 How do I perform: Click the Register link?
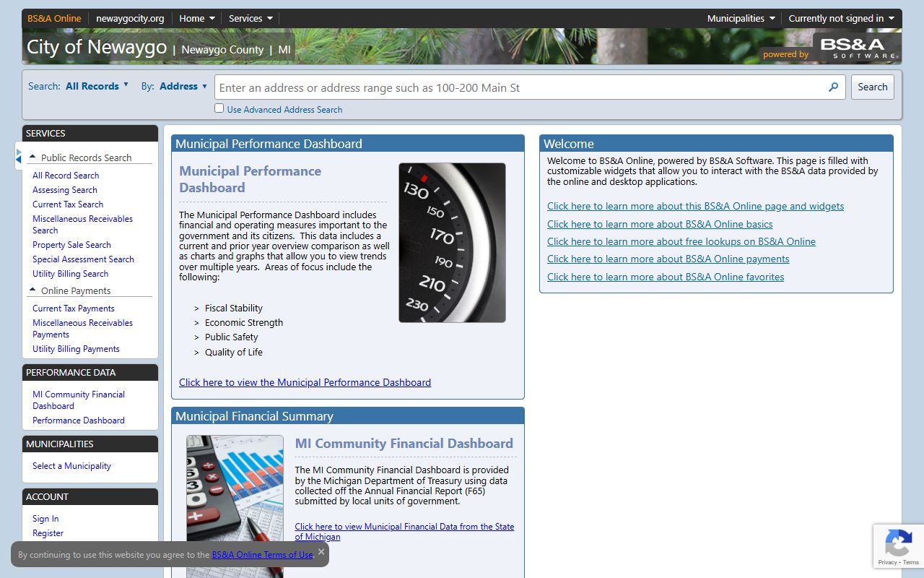(x=48, y=533)
